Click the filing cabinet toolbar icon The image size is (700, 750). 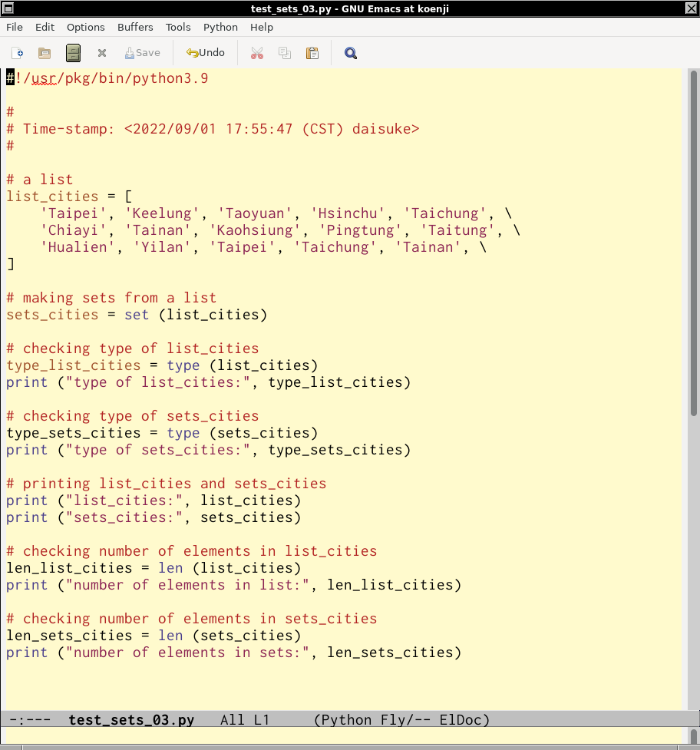[x=73, y=53]
